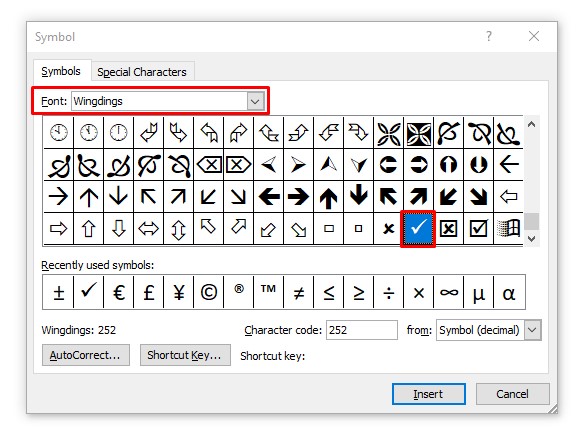Select the outlined down arrow symbol
This screenshot has height=436, width=577.
(x=118, y=228)
